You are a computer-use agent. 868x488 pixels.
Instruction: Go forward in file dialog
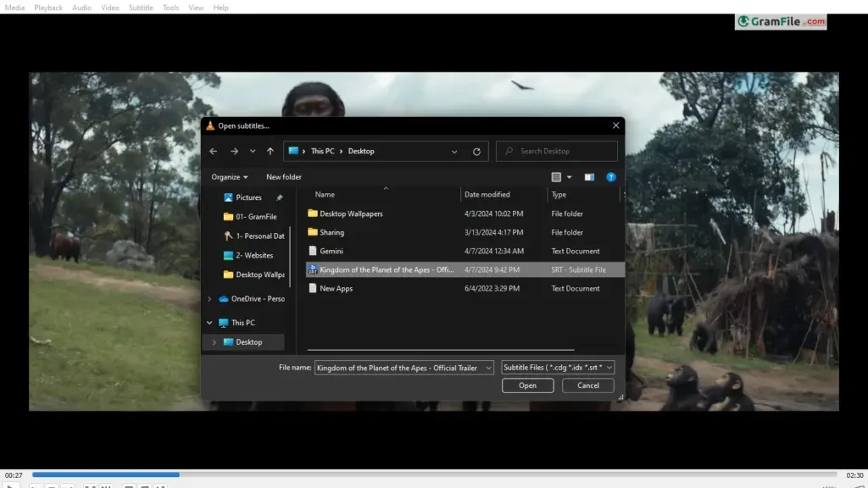234,151
